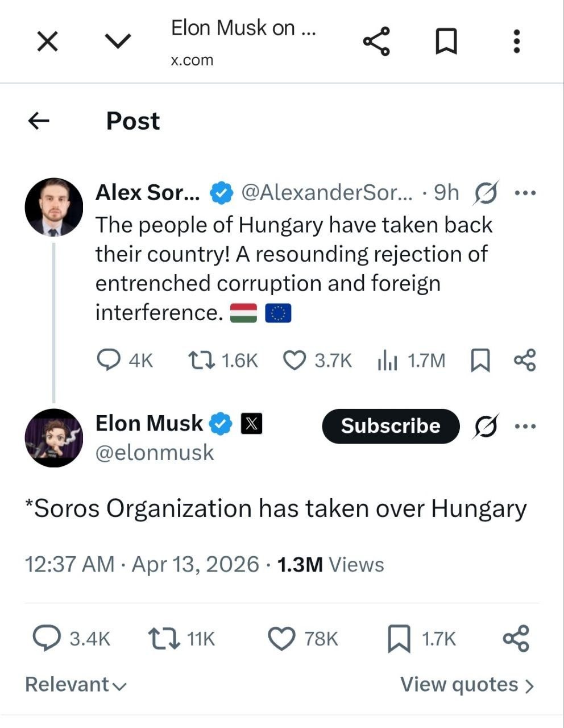Open View quotes link
The height and width of the screenshot is (728, 564).
click(467, 685)
